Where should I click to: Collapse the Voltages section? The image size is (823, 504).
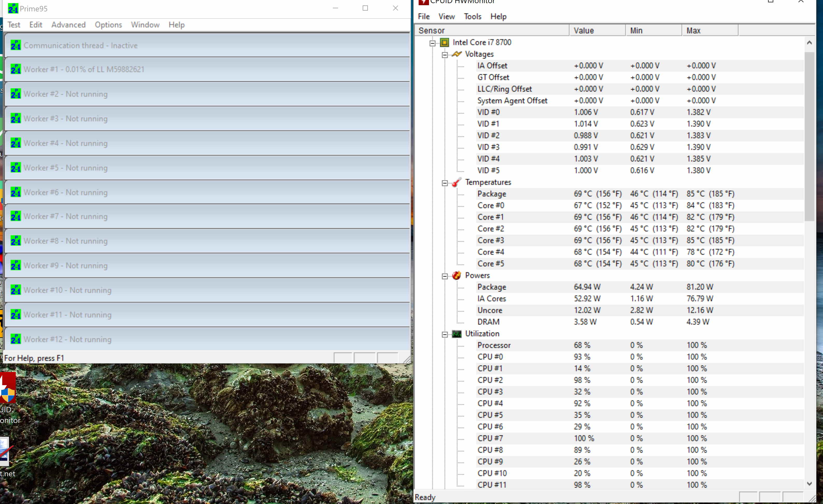click(x=445, y=55)
